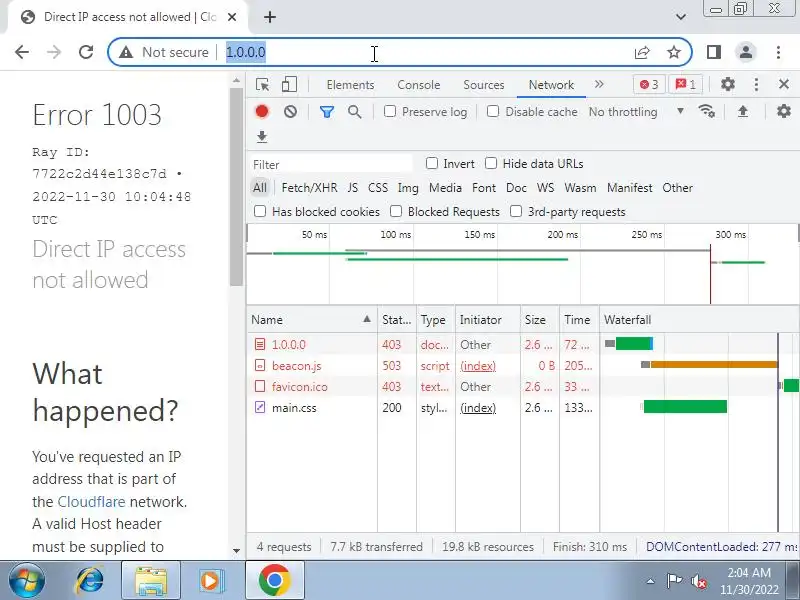Open the side panel icon

click(x=714, y=52)
